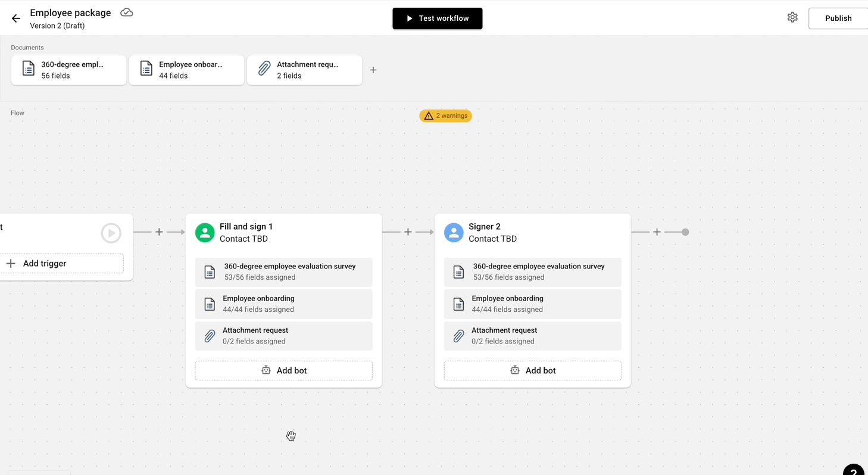868x475 pixels.
Task: Click document icon of the 360-degree document card
Action: pyautogui.click(x=29, y=69)
